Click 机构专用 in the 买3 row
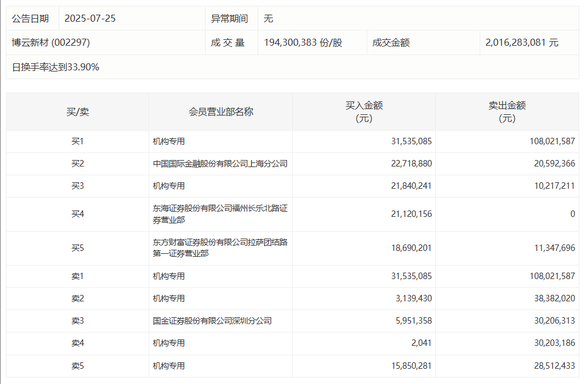Screen dimensions: 588x384 (169, 186)
